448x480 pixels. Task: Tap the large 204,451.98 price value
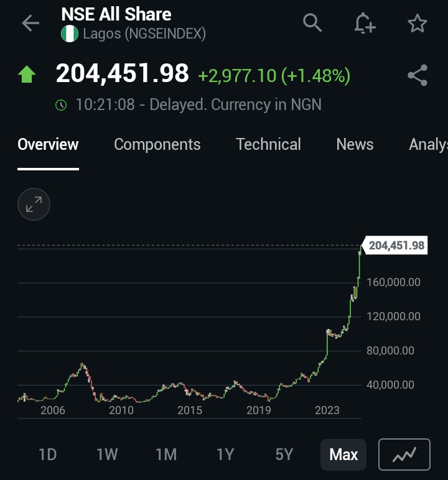[x=122, y=74]
